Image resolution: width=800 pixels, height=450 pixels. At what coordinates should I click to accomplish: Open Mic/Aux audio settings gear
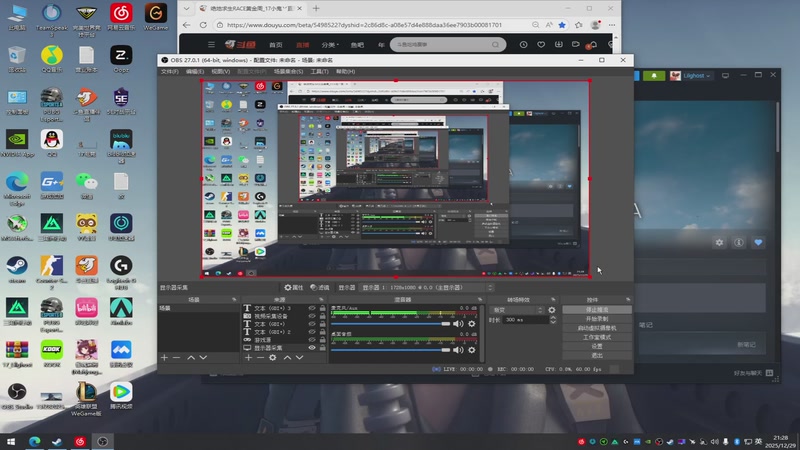coord(472,323)
